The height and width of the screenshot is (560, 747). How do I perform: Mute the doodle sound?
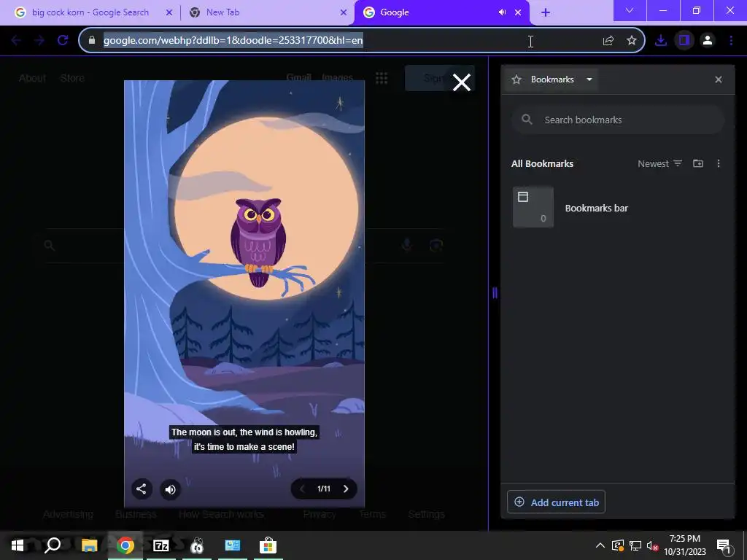pyautogui.click(x=170, y=489)
